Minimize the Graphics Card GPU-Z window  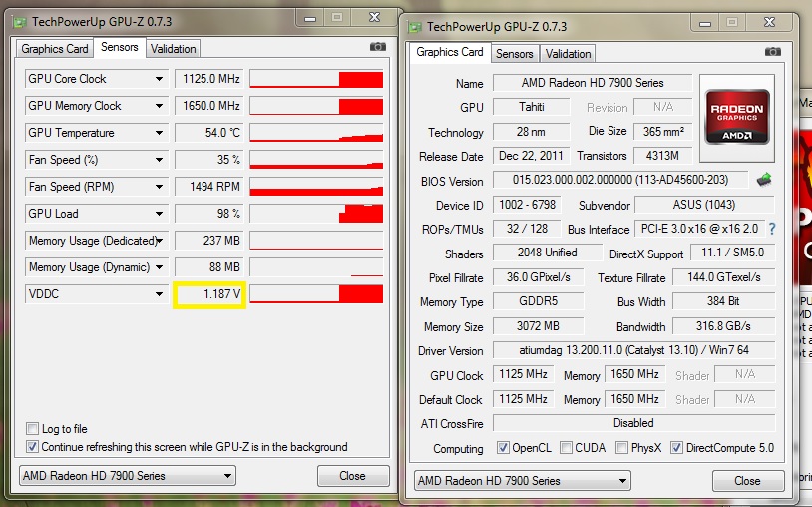click(705, 23)
